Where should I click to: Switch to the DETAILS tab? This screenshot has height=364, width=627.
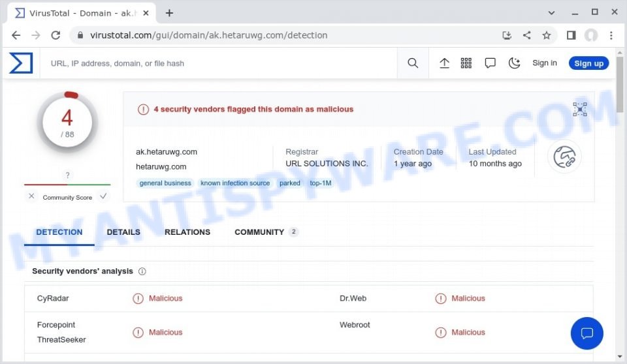click(123, 232)
